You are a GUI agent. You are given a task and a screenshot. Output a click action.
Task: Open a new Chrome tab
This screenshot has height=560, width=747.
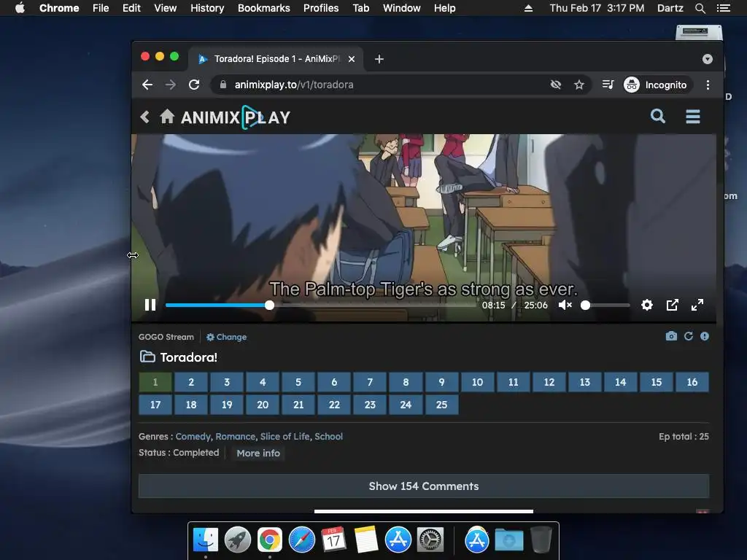(x=379, y=59)
